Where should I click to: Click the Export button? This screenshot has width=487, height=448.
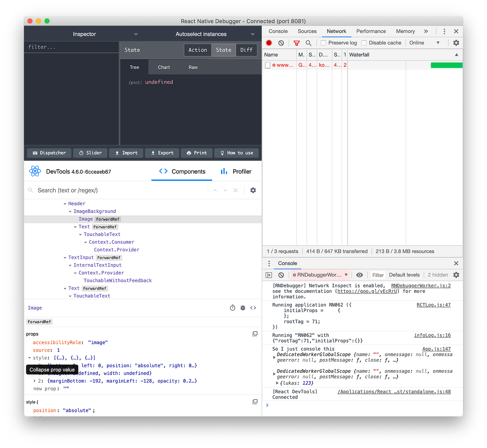point(162,153)
